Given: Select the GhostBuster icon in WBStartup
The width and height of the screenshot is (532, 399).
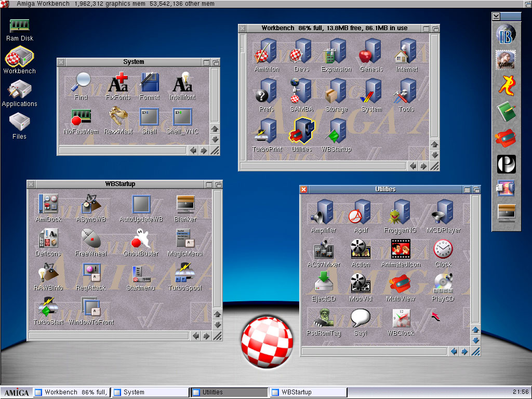Looking at the screenshot, I should click(140, 238).
